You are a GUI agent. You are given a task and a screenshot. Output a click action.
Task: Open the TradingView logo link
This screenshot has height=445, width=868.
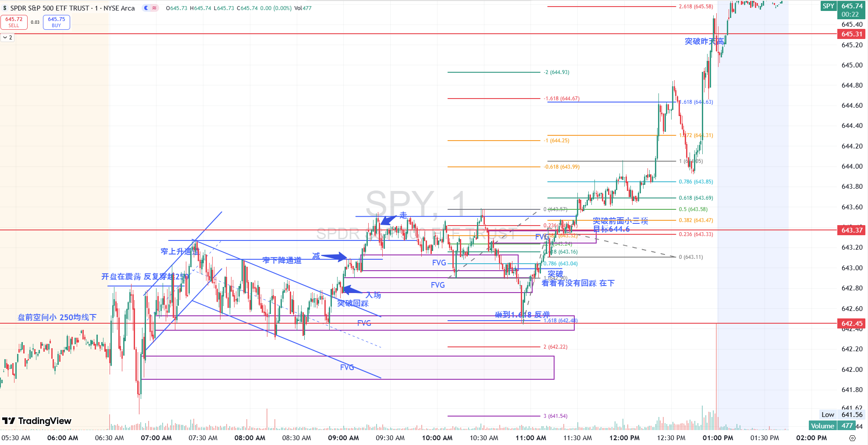click(x=37, y=421)
